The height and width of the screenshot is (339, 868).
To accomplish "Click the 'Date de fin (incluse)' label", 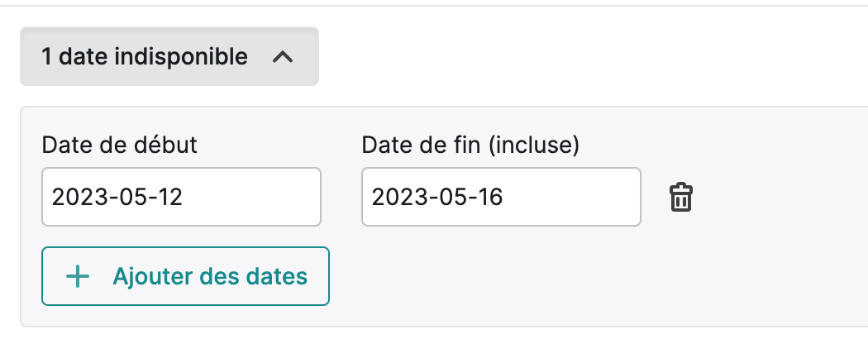I will 470,146.
